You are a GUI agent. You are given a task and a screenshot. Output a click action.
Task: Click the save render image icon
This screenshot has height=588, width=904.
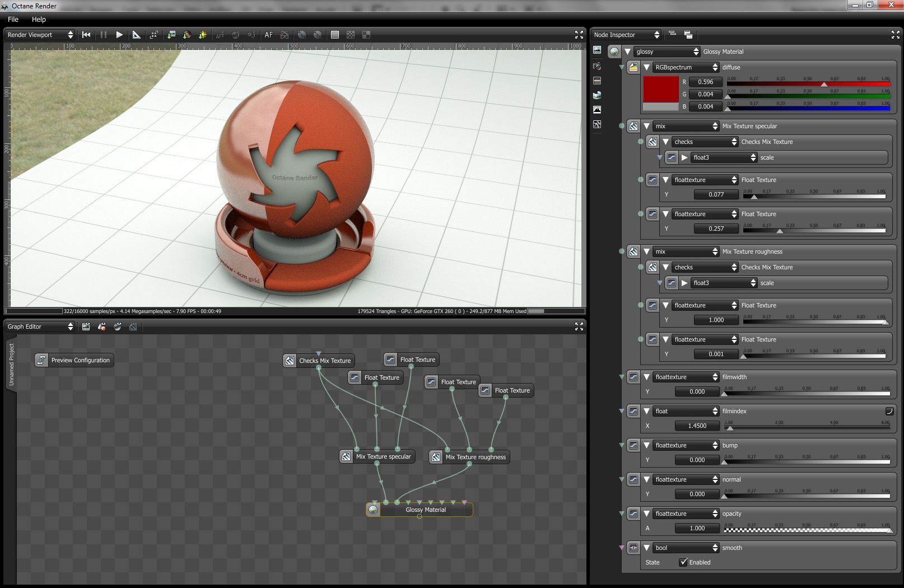[171, 35]
